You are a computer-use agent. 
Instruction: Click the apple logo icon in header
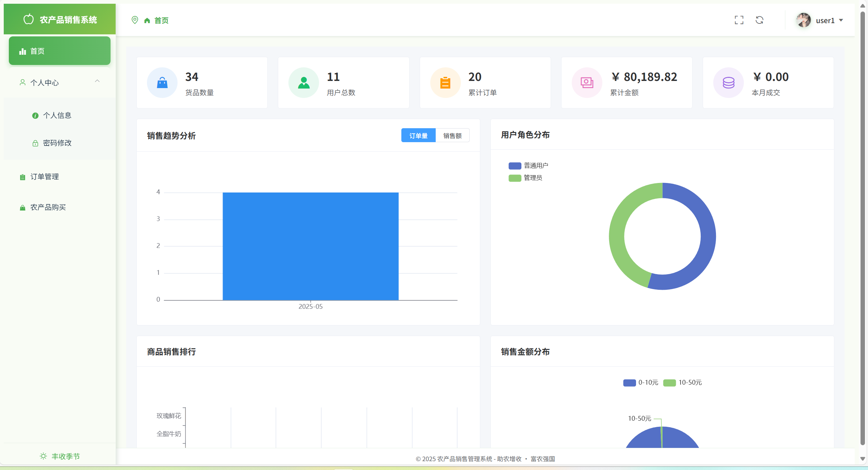tap(29, 19)
